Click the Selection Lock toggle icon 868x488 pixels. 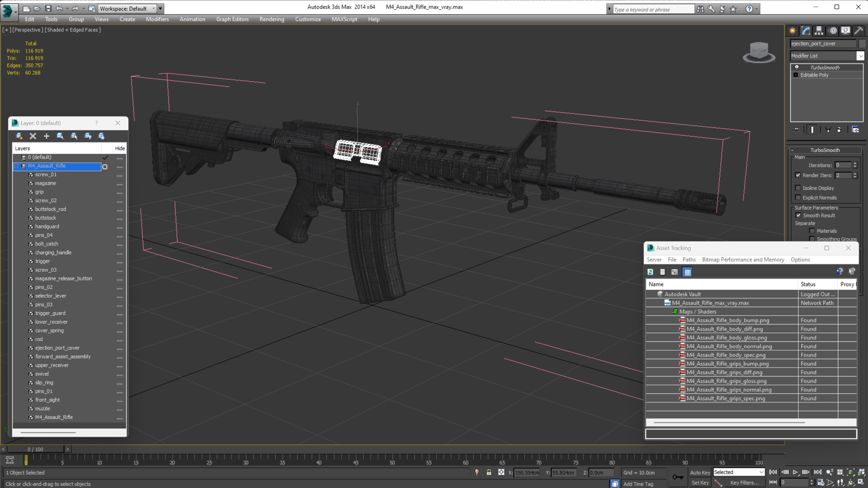click(489, 472)
